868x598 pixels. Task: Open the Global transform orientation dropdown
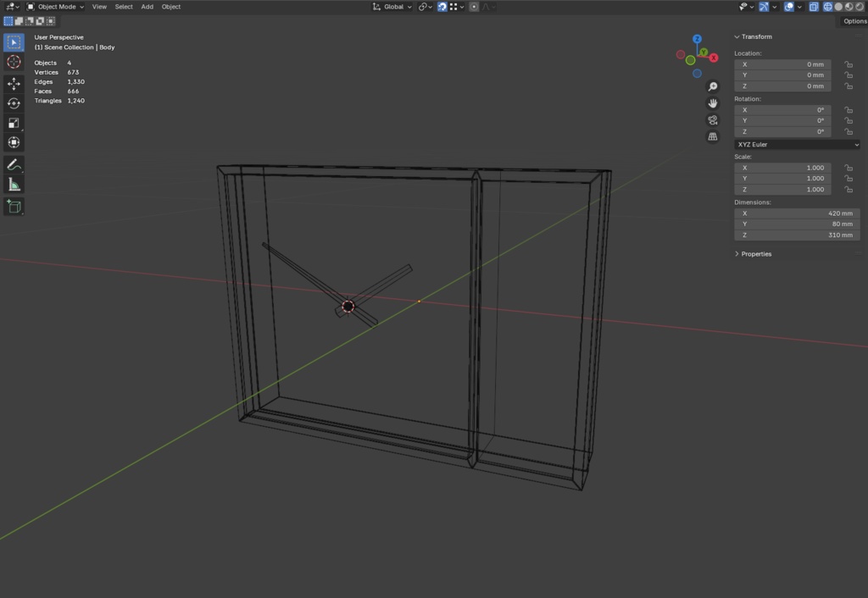392,7
